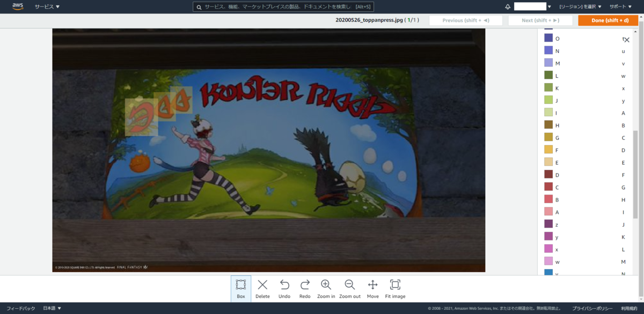Click the orange Done (shift + d) button
644x314 pixels.
coord(608,20)
